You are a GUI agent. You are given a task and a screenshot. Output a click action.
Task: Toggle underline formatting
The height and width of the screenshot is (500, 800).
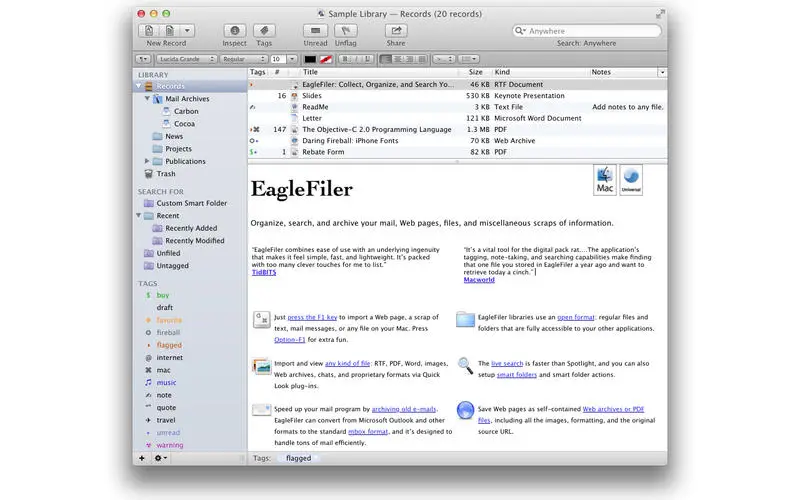click(x=367, y=59)
